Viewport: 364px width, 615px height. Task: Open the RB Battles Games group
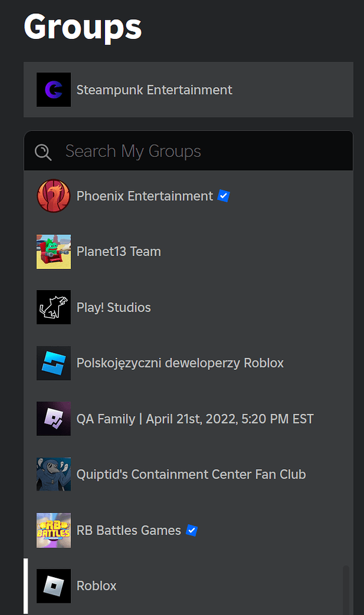(129, 530)
